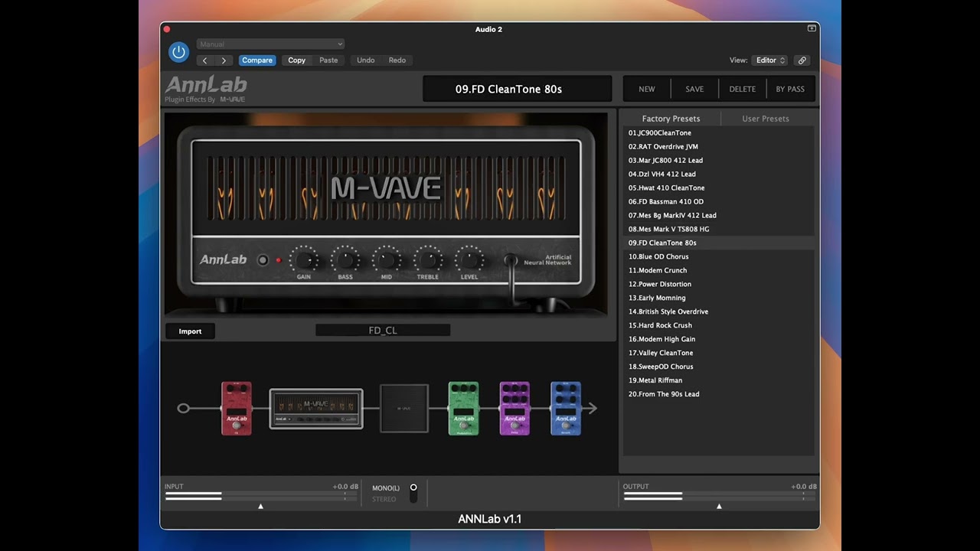Viewport: 980px width, 551px height.
Task: Click the OUTPUT level slider handle
Action: [x=719, y=507]
